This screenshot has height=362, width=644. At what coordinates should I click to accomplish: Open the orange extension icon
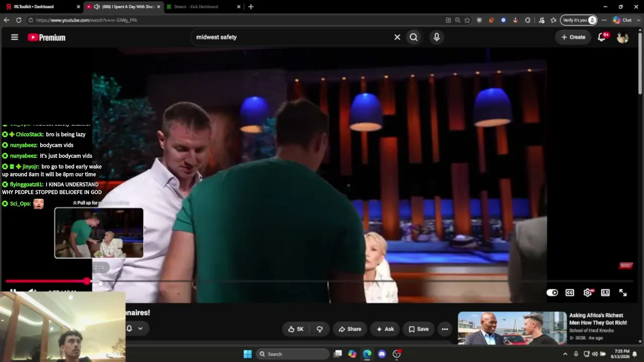tap(492, 20)
